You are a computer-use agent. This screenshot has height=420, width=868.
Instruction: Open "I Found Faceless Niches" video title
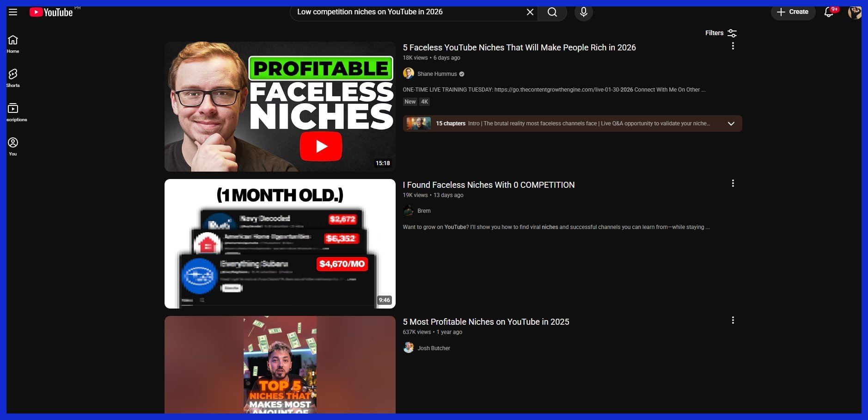(489, 185)
